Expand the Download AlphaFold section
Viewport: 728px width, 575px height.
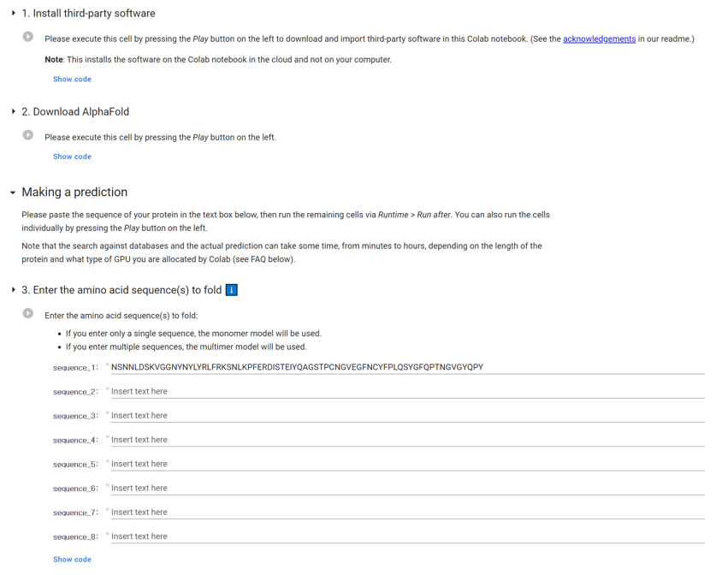pos(13,111)
